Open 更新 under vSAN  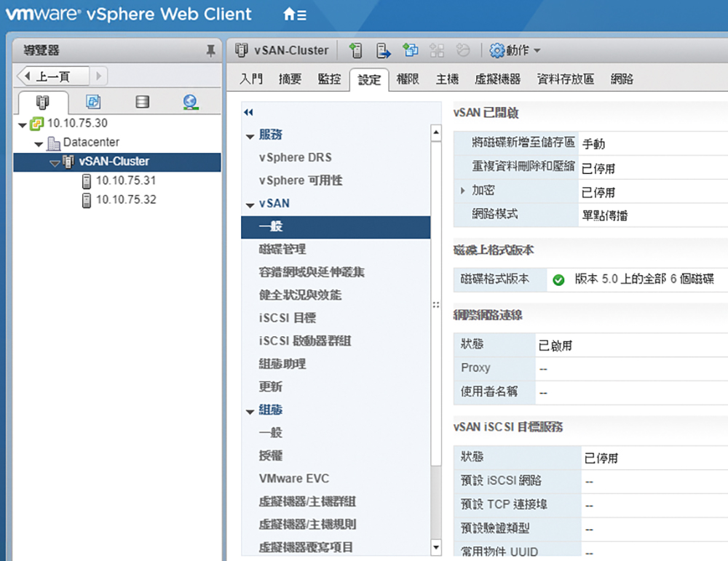coord(271,386)
